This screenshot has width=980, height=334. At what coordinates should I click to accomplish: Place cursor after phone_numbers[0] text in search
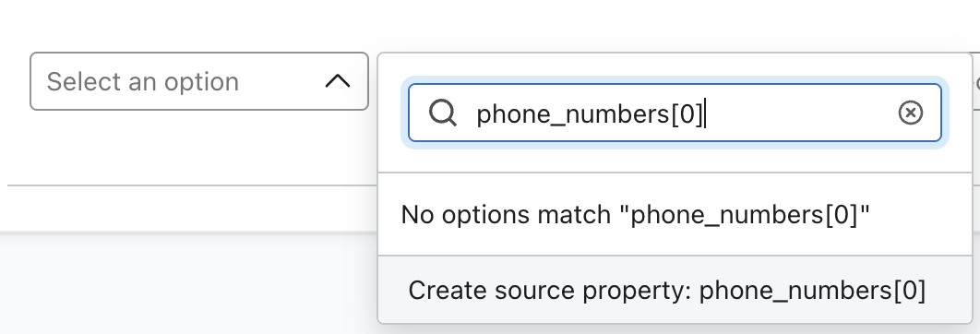706,113
